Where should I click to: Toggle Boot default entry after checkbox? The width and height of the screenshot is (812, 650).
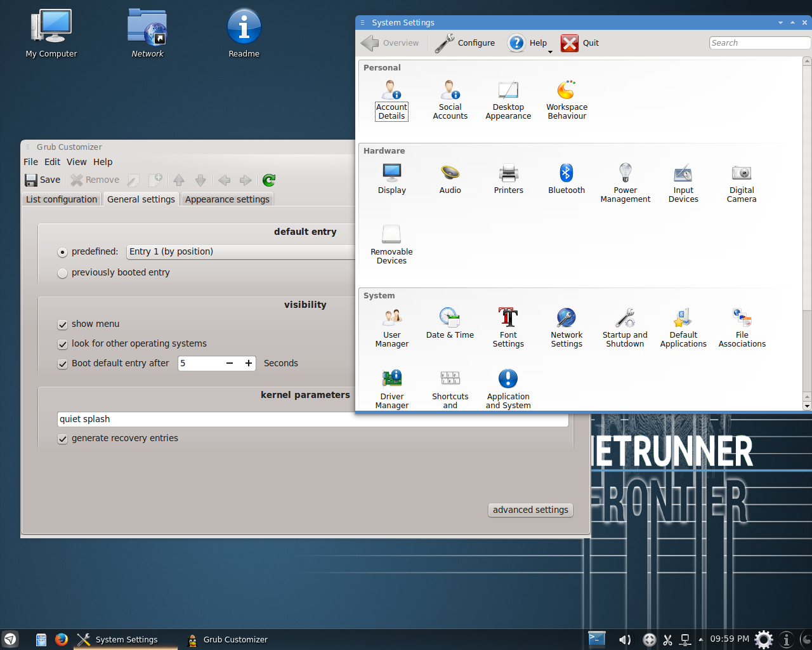pyautogui.click(x=62, y=364)
